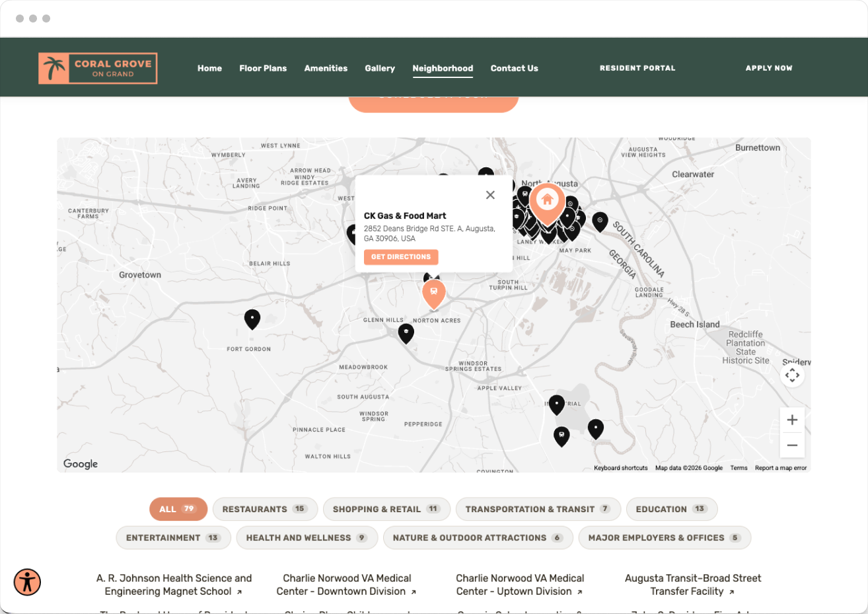Open the Resident Portal

tap(637, 68)
